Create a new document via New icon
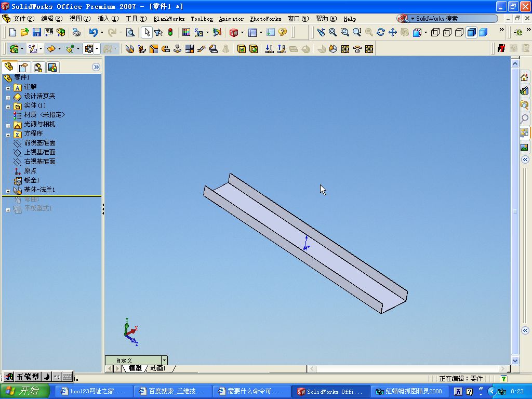Viewport: 532px width, 399px height. pyautogui.click(x=12, y=32)
